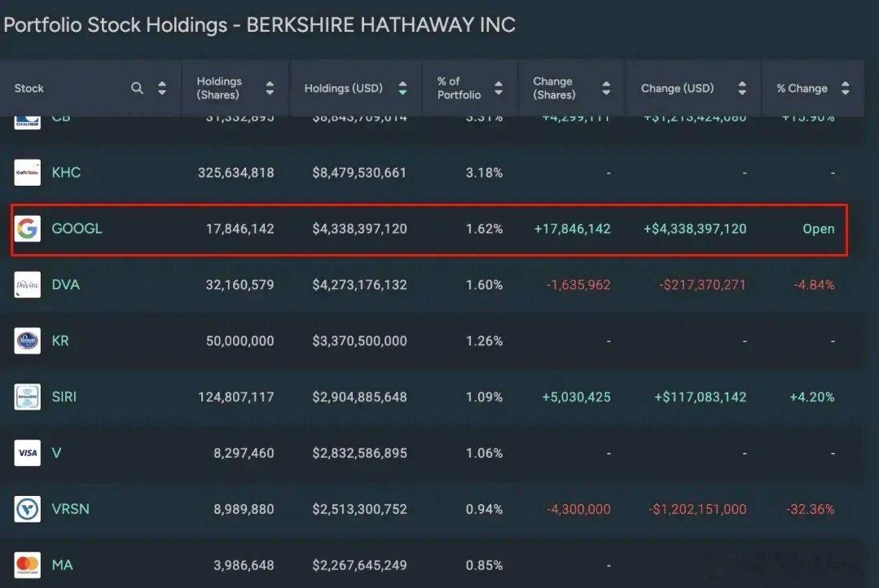This screenshot has width=879, height=588.
Task: Click the Change (USD) header label
Action: [x=677, y=88]
